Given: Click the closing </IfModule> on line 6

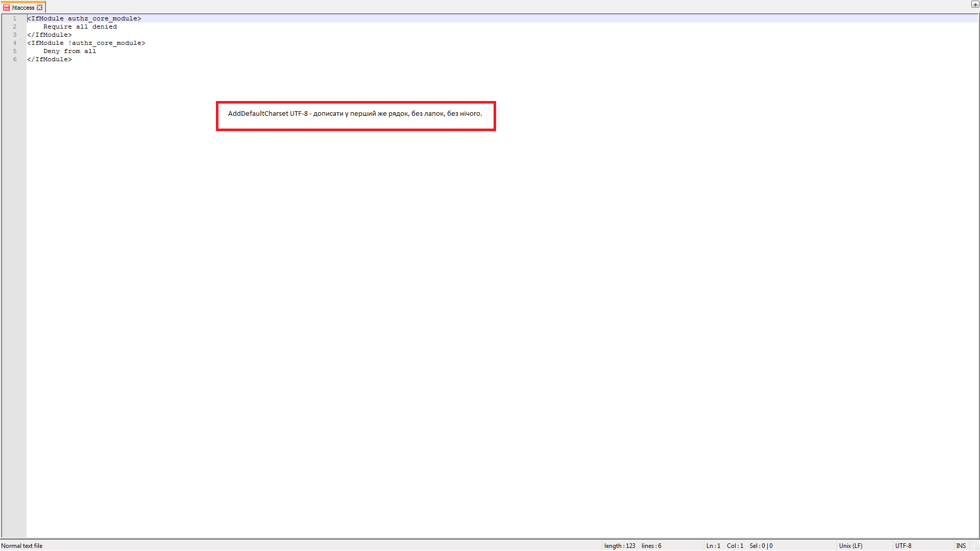Looking at the screenshot, I should click(50, 59).
